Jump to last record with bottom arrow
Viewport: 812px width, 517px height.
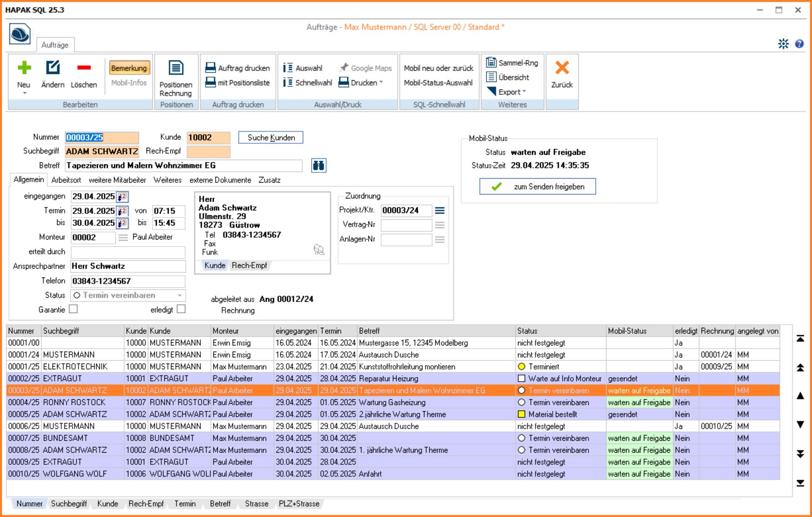click(800, 483)
